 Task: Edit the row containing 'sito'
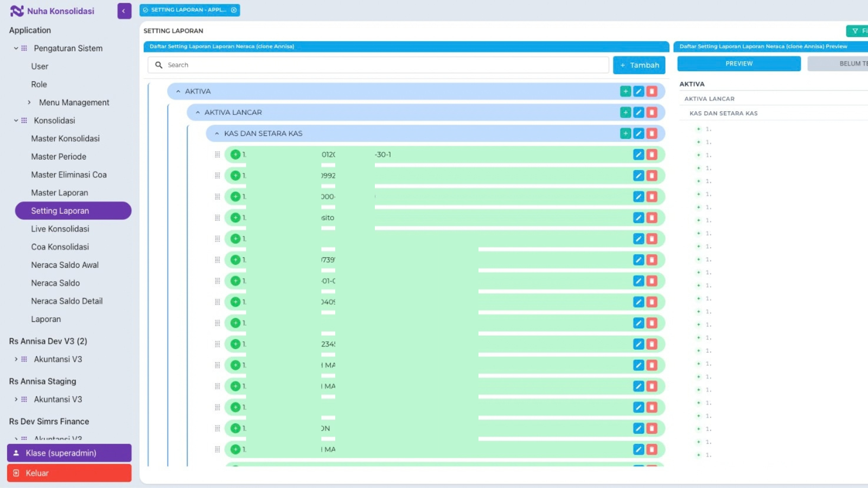tap(639, 217)
